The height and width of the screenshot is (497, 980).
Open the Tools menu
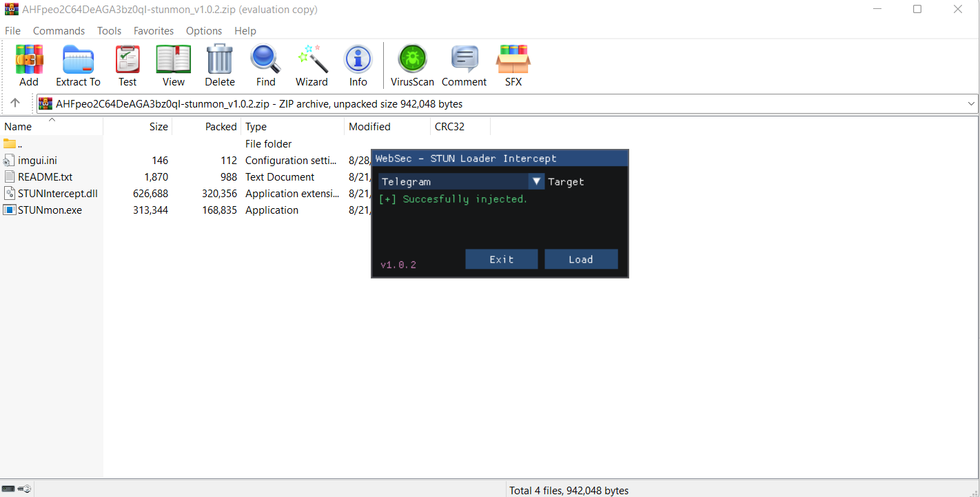(x=109, y=31)
